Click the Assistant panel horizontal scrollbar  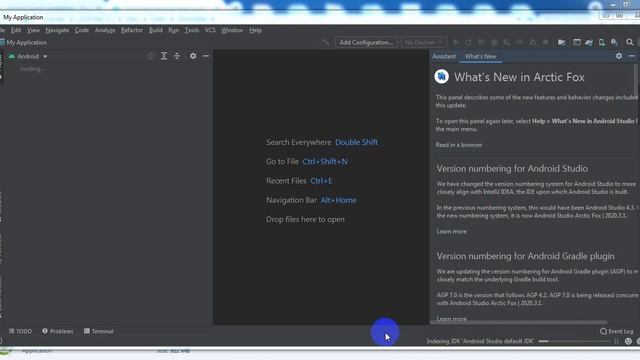coord(519,322)
